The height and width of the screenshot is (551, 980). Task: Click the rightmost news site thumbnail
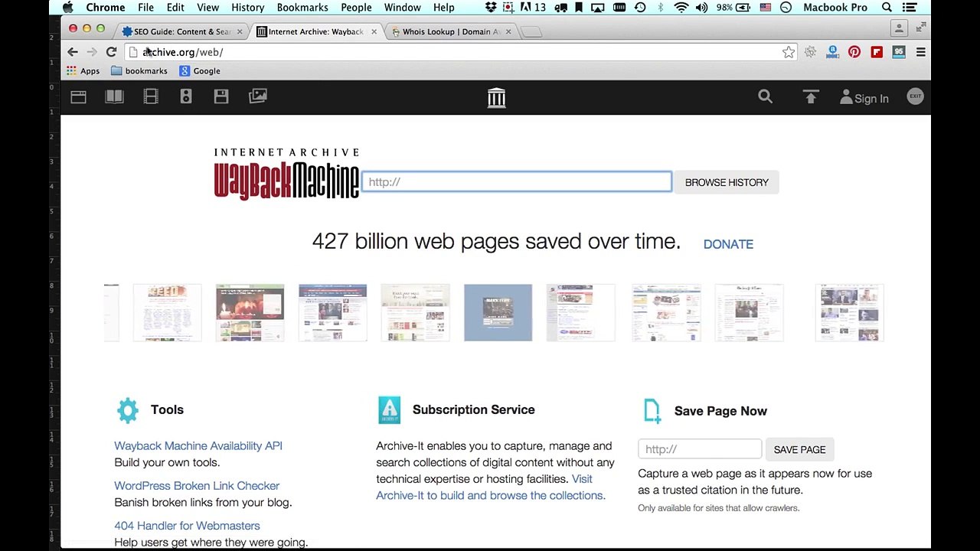tap(850, 312)
